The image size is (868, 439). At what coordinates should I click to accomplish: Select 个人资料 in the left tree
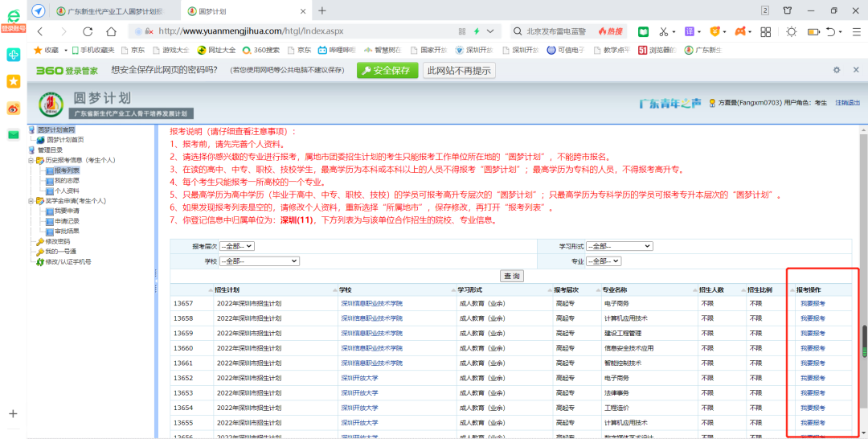[x=67, y=191]
